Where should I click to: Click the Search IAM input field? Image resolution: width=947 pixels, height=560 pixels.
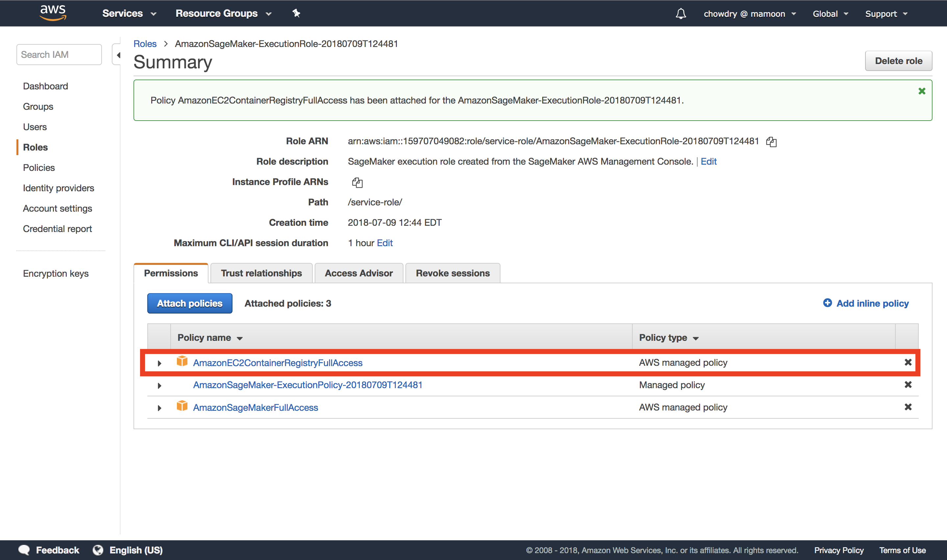pyautogui.click(x=59, y=54)
